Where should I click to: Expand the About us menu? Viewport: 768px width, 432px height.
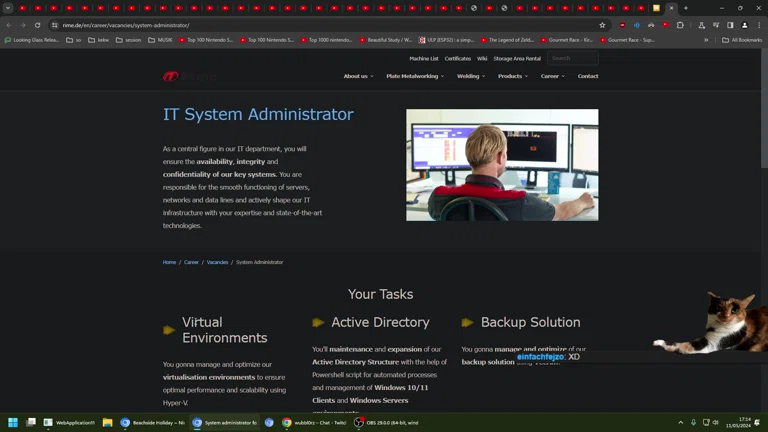[x=358, y=76]
